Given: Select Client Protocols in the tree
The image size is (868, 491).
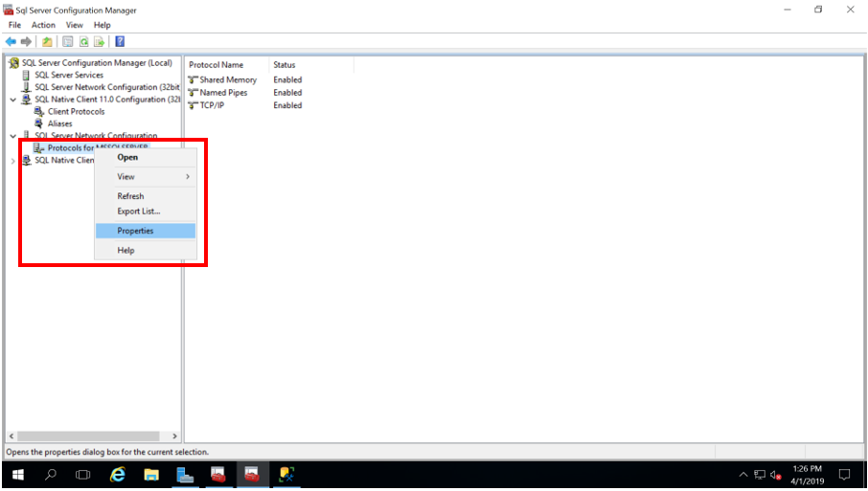Looking at the screenshot, I should point(76,111).
